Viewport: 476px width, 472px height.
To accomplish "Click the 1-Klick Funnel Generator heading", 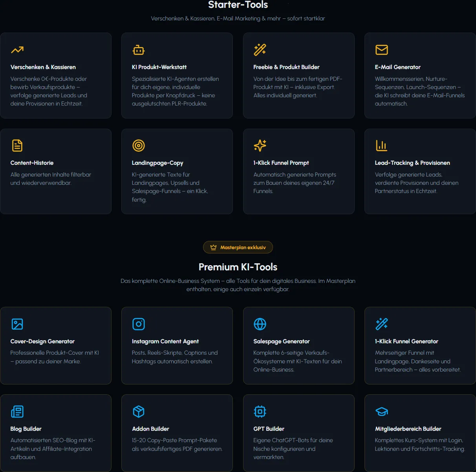I will [x=406, y=341].
